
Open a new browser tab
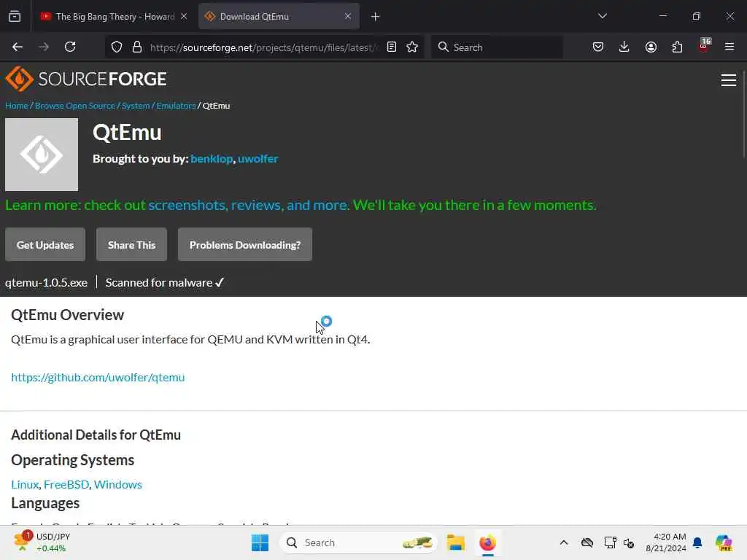(x=376, y=17)
